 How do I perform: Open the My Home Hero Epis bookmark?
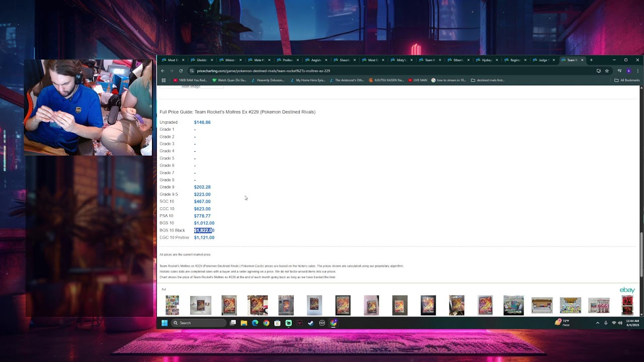point(307,80)
